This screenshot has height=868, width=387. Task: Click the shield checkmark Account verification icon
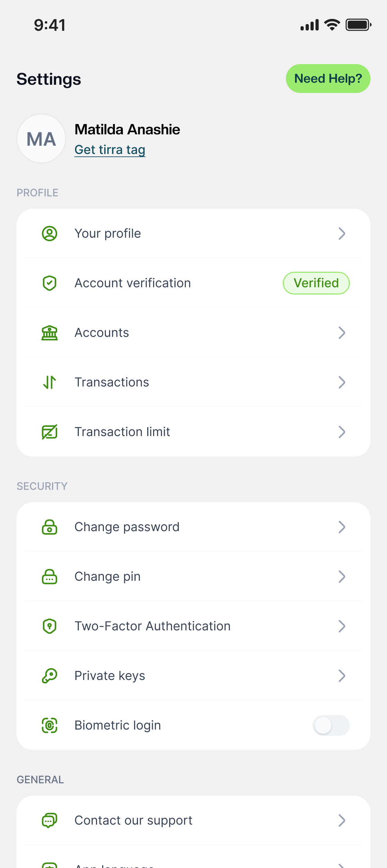pyautogui.click(x=50, y=283)
